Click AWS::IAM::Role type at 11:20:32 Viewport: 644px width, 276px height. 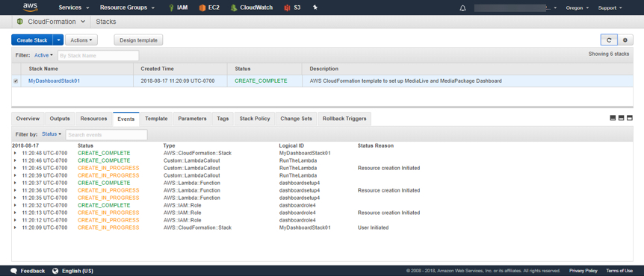coord(182,205)
